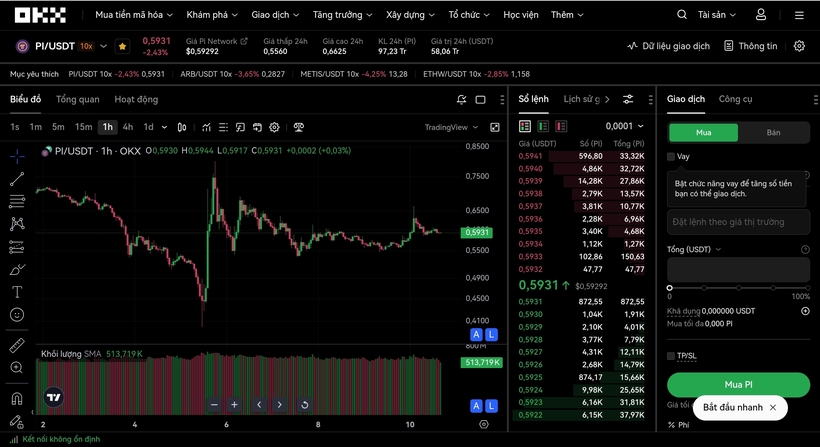
Task: Select the 4h timeframe
Action: (128, 127)
